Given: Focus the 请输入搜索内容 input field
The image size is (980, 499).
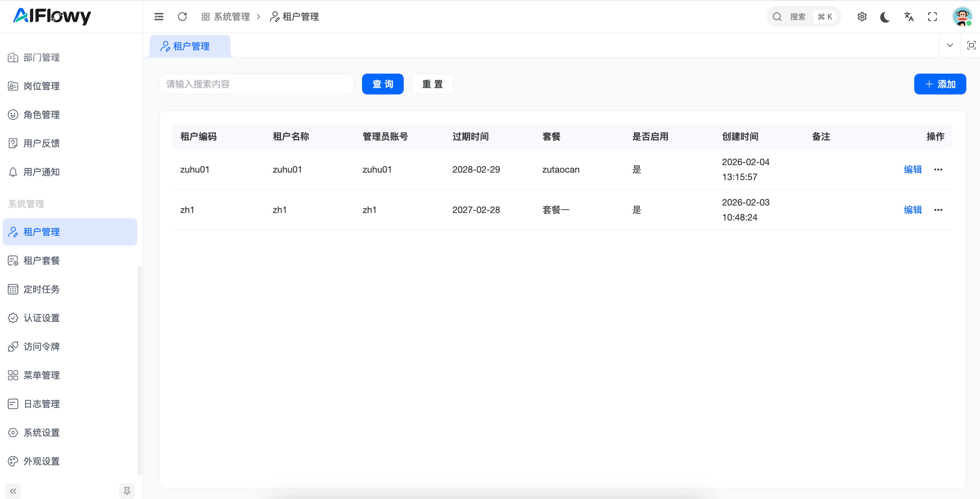Looking at the screenshot, I should tap(256, 84).
